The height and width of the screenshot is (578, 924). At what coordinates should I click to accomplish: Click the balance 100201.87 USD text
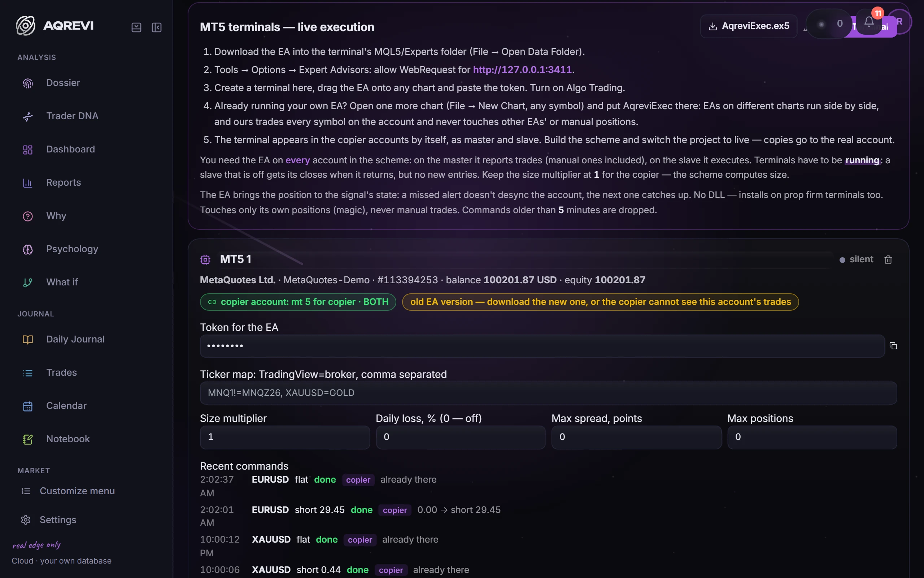501,280
